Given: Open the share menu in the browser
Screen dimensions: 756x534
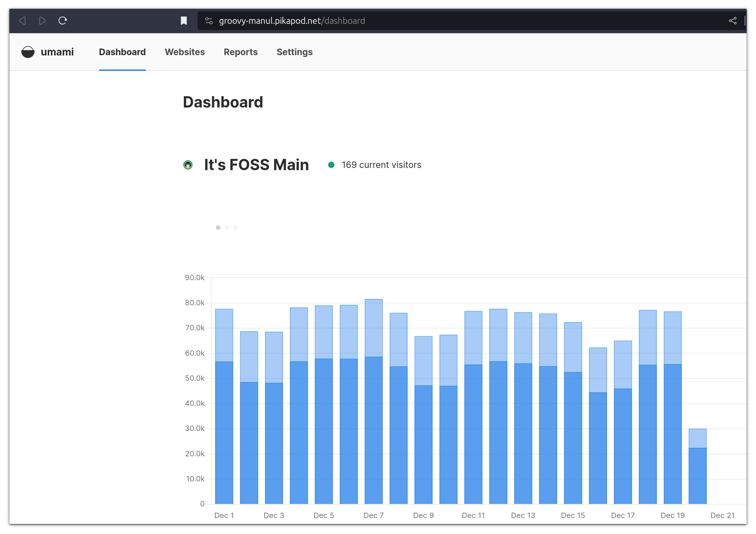Looking at the screenshot, I should 733,20.
